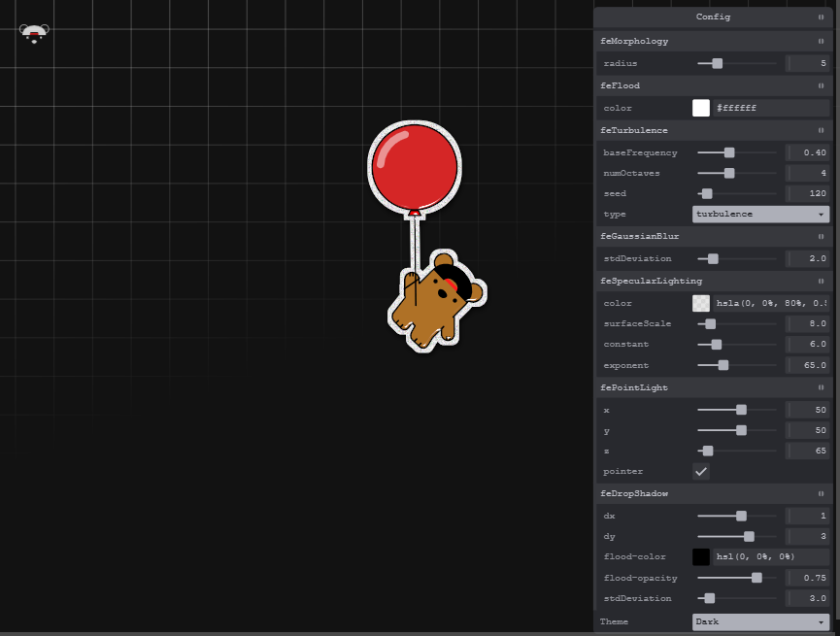Click the surfaceScale value field 8.0

click(x=807, y=323)
